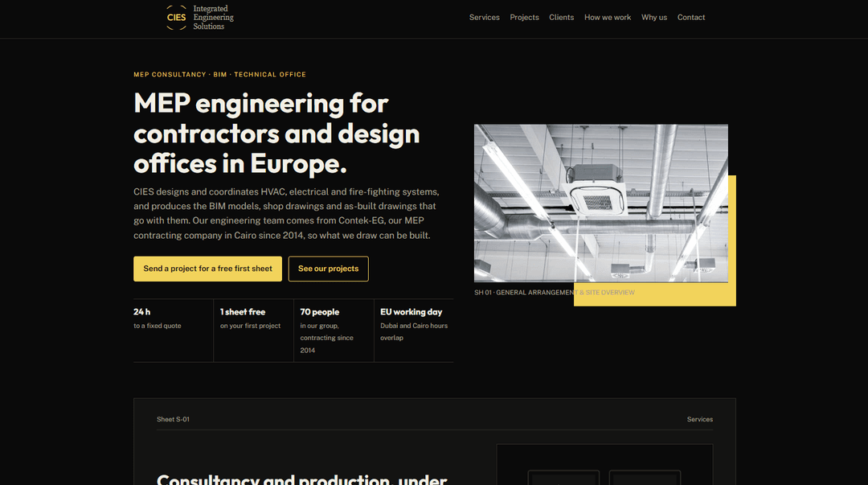The image size is (868, 485).
Task: Open the Contact navigation link
Action: [x=691, y=18]
